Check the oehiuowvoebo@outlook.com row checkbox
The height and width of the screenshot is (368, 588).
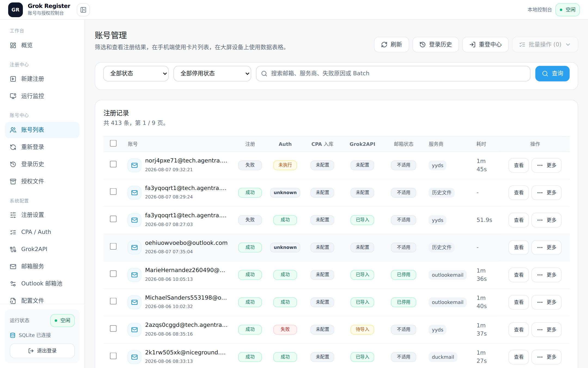coord(113,246)
